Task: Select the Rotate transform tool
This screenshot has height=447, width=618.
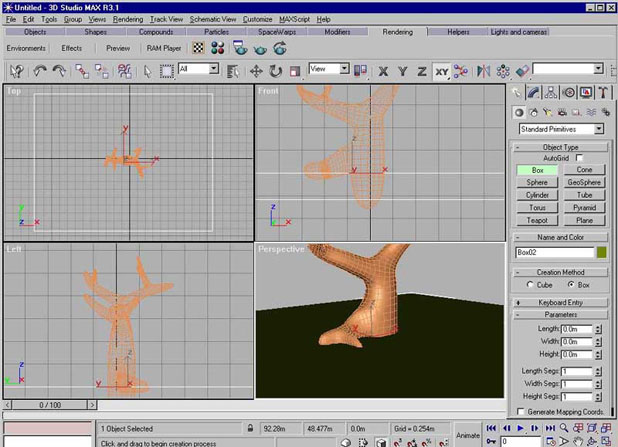Action: click(275, 71)
